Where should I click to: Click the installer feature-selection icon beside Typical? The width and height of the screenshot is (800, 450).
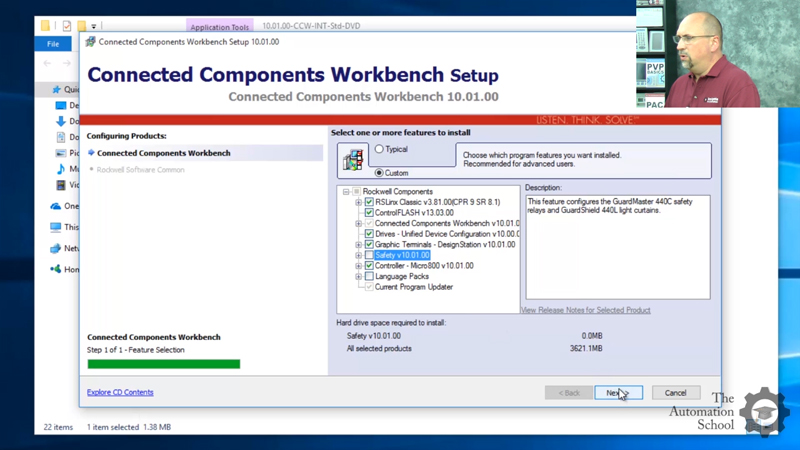pyautogui.click(x=353, y=160)
